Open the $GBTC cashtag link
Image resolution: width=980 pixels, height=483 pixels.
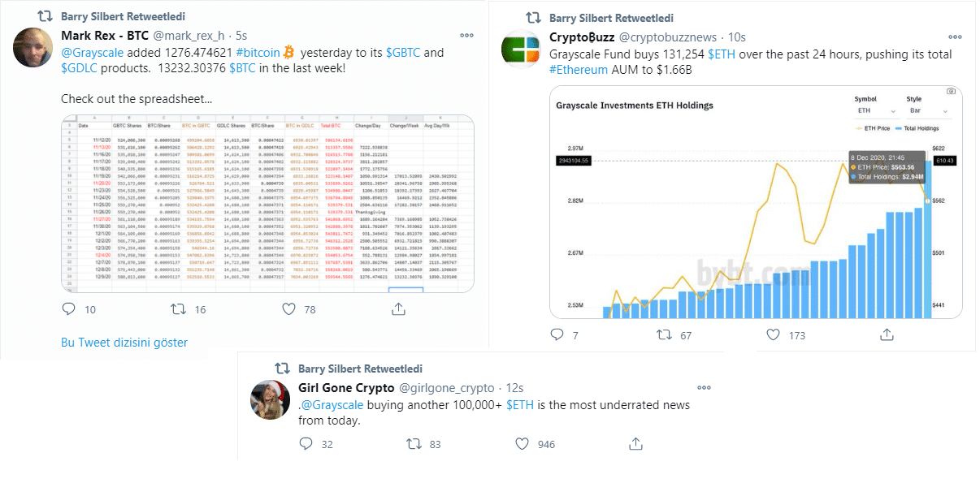click(403, 53)
